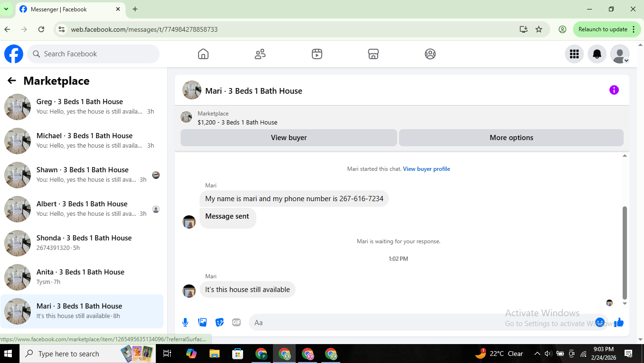The width and height of the screenshot is (644, 363).
Task: Open Michael 3 Beds 1 Bath House chat
Action: point(82,141)
